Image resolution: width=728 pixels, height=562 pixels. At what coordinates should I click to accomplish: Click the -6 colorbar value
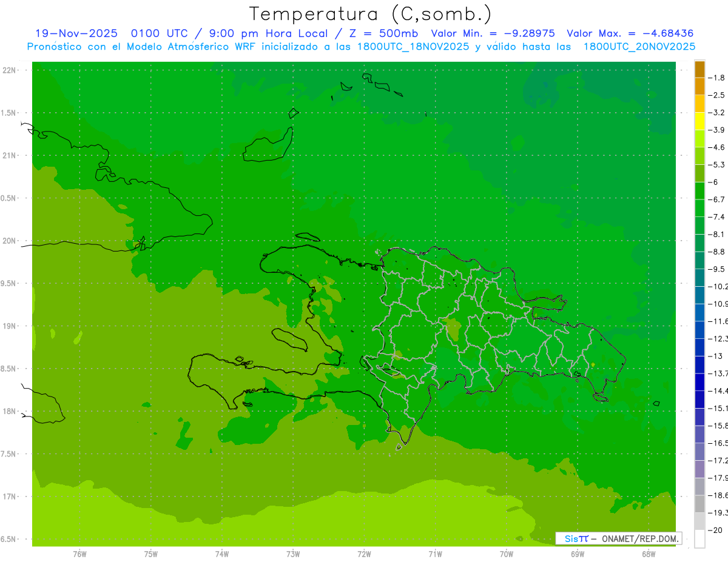pyautogui.click(x=714, y=182)
